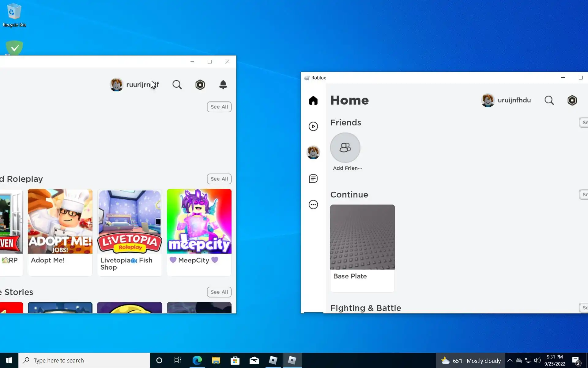The width and height of the screenshot is (588, 368).
Task: Open Home in Roblox sidebar
Action: tap(313, 100)
